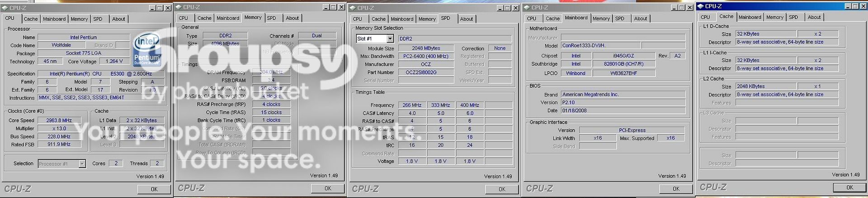Open the Mainboard tab in the Cache-tab window

(x=750, y=17)
